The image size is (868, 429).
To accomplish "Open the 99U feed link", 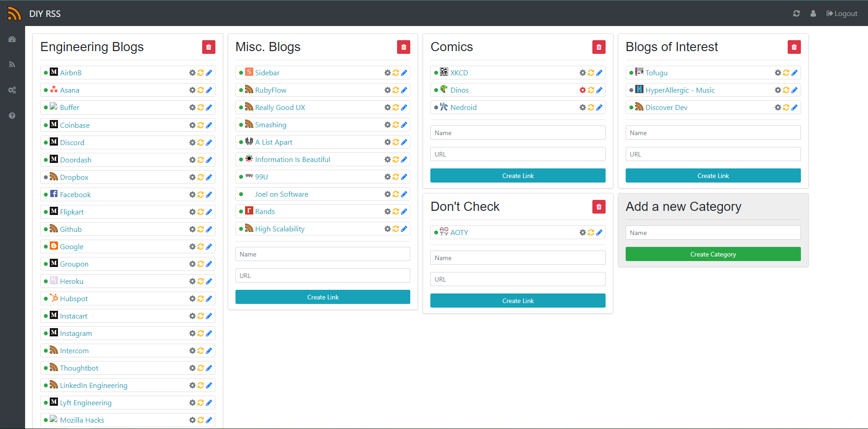I will pos(261,177).
